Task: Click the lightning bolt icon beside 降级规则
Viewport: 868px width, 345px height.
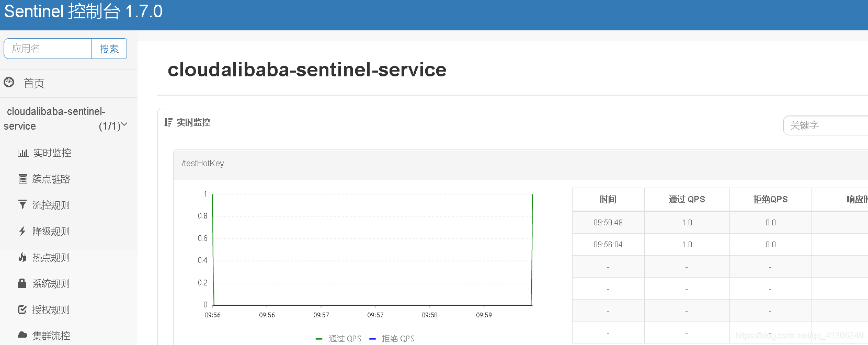Action: [x=22, y=231]
